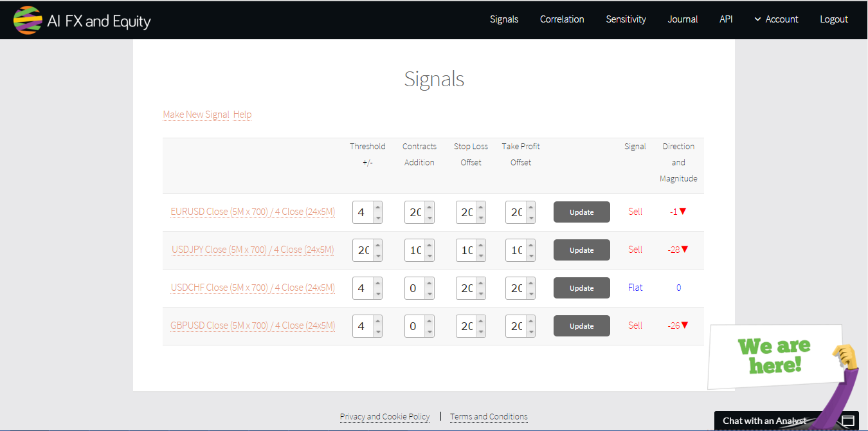Decrease the GBPUSD Take Profit Offset value
Screen dimensions: 868x431
click(530, 332)
